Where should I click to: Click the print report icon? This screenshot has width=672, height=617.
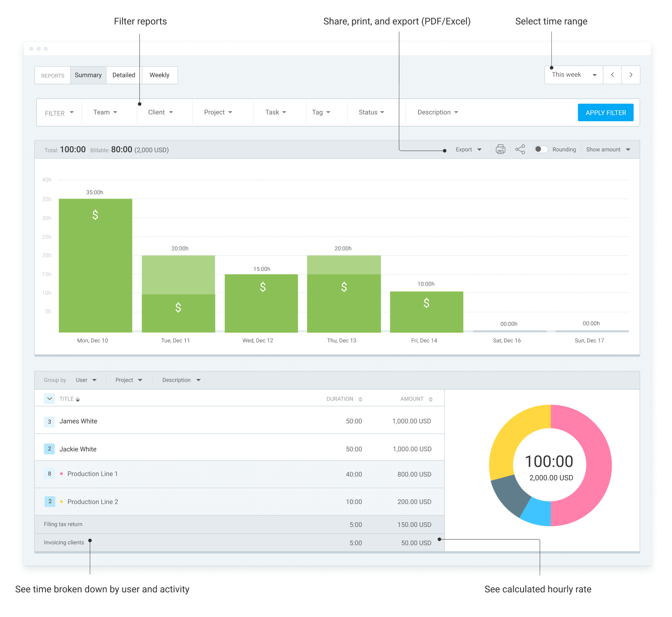[500, 149]
